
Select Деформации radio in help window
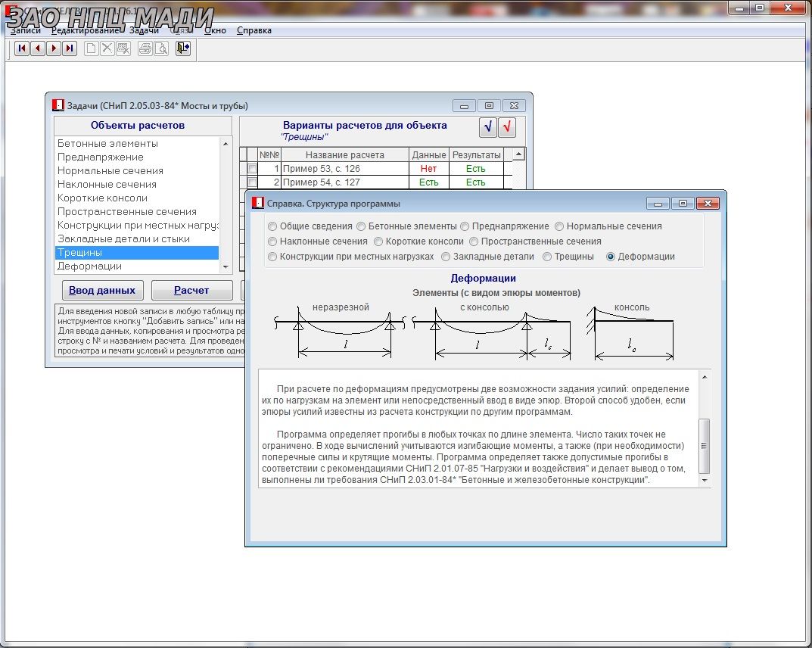[x=611, y=257]
